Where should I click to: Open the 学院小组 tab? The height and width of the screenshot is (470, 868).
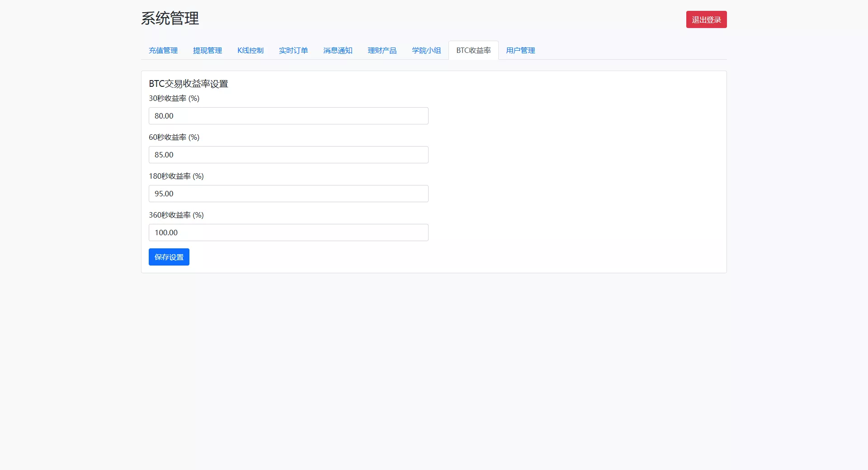[x=426, y=51]
